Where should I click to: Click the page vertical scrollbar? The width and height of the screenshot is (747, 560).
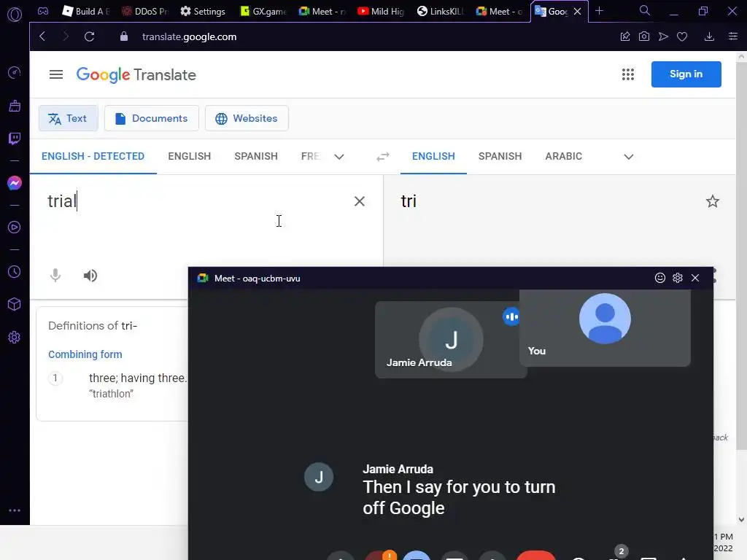tap(741, 254)
